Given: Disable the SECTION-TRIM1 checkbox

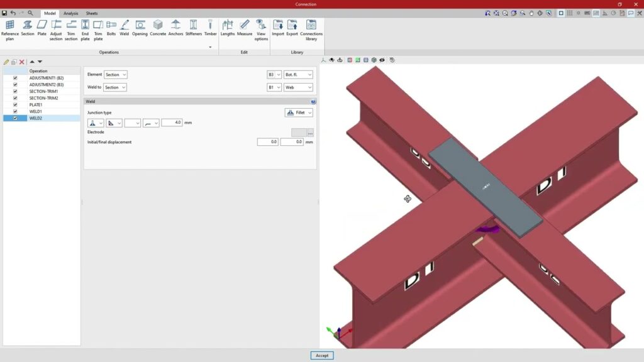Looking at the screenshot, I should (x=15, y=91).
